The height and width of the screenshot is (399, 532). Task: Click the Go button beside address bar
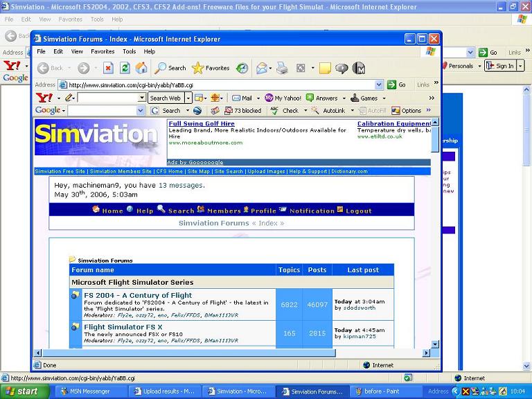tap(397, 85)
